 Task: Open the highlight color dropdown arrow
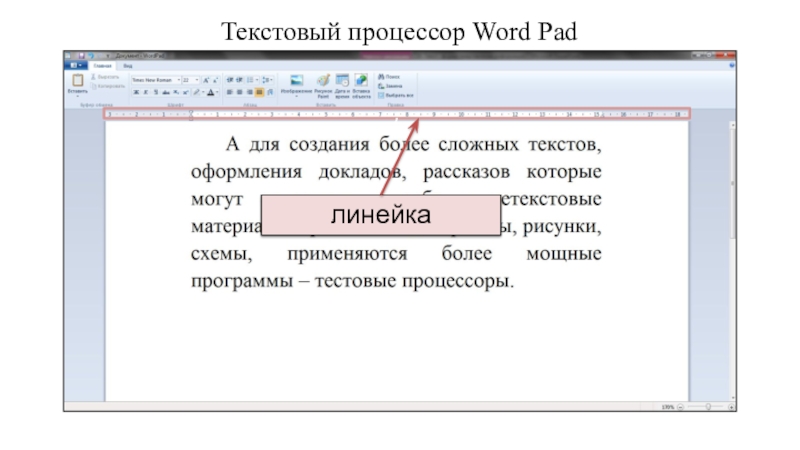203,92
